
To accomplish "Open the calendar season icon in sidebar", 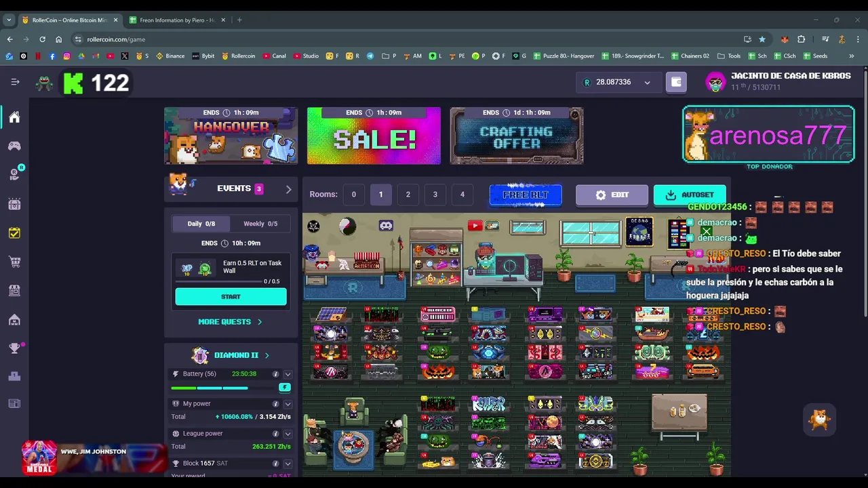I will coord(14,204).
